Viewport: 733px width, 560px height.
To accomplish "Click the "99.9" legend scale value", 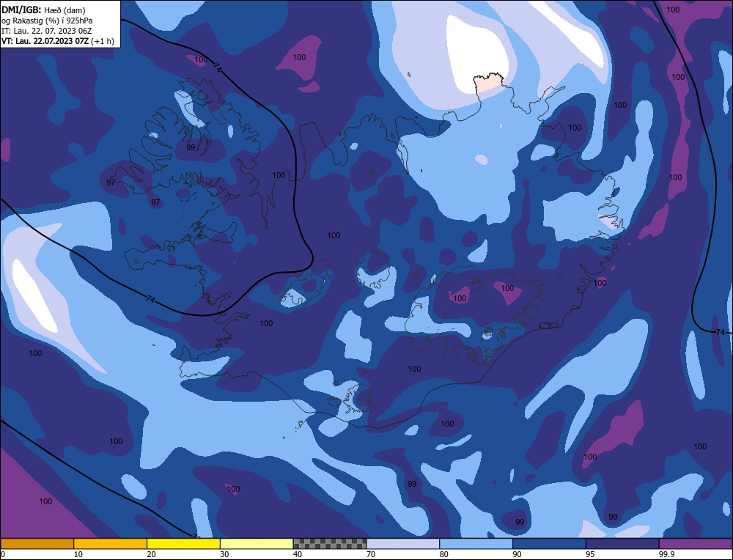I will click(x=666, y=554).
